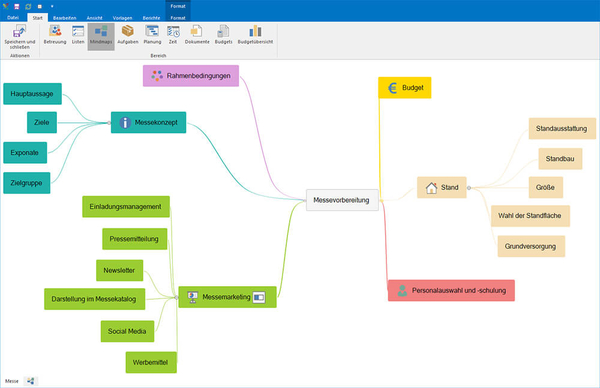Click the presentation icon on the Messemarketing node
The height and width of the screenshot is (388, 600).
(193, 297)
